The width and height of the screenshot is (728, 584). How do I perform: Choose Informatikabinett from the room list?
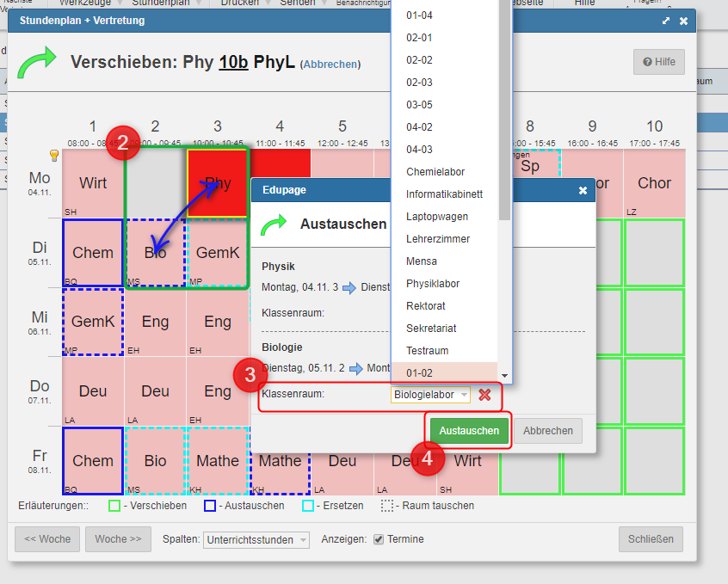point(444,194)
